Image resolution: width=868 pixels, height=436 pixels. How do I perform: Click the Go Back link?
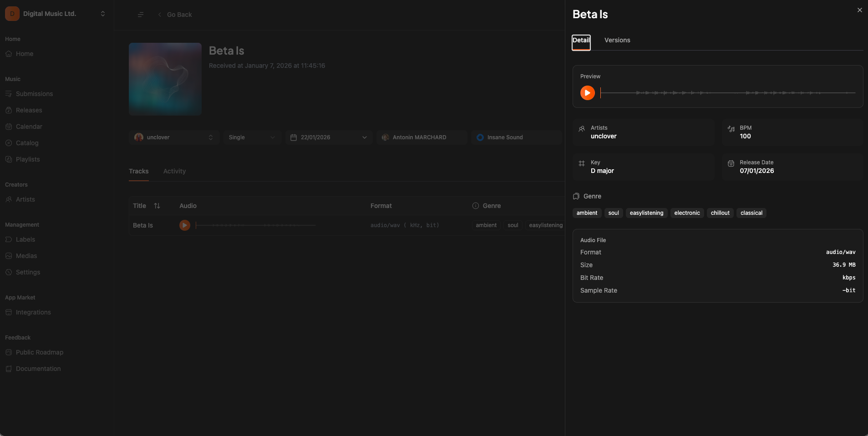175,15
